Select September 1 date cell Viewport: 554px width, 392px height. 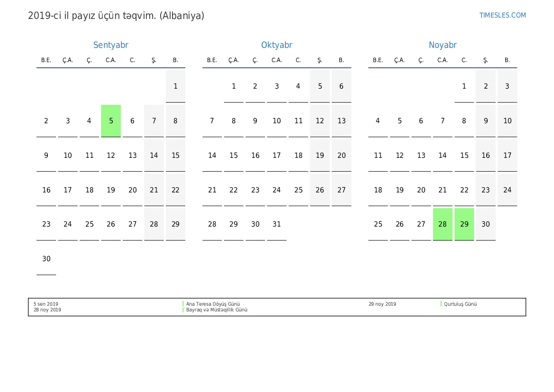point(175,86)
